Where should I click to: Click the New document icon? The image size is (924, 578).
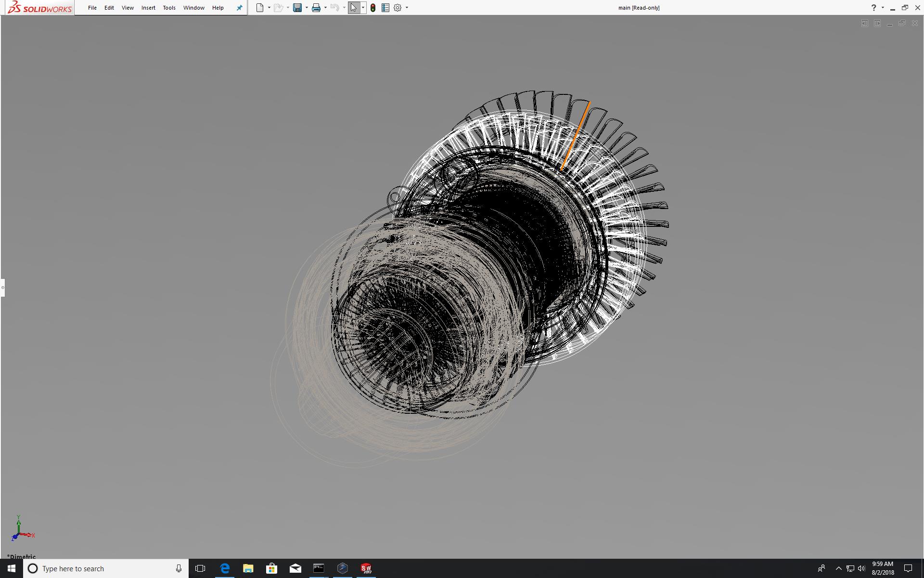pyautogui.click(x=260, y=8)
